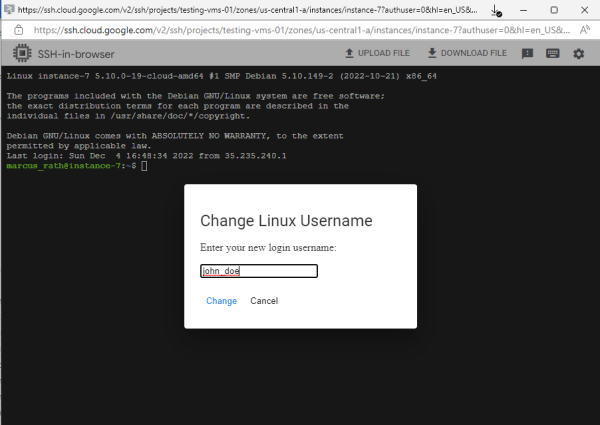Maximize the SSH browser window
This screenshot has width=600, height=425.
554,10
